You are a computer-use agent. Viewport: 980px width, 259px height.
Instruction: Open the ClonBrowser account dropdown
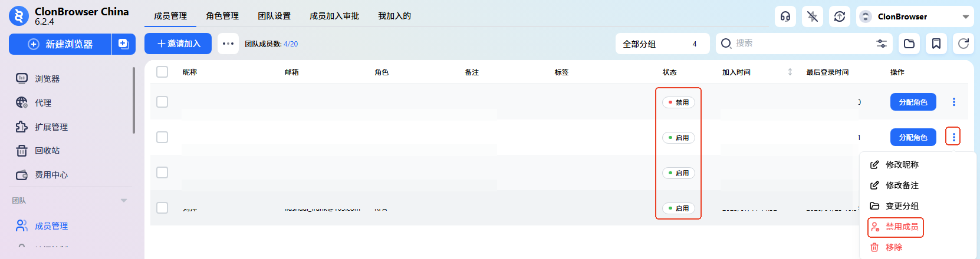915,16
